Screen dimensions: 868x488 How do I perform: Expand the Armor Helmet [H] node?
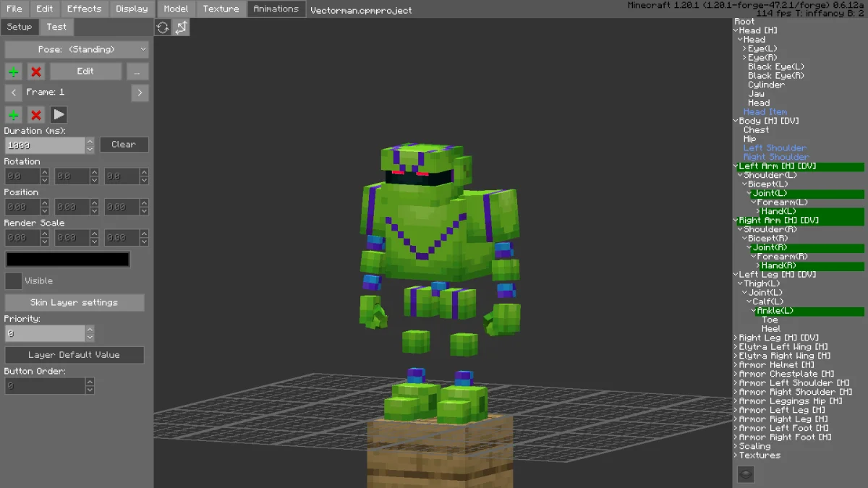point(736,365)
